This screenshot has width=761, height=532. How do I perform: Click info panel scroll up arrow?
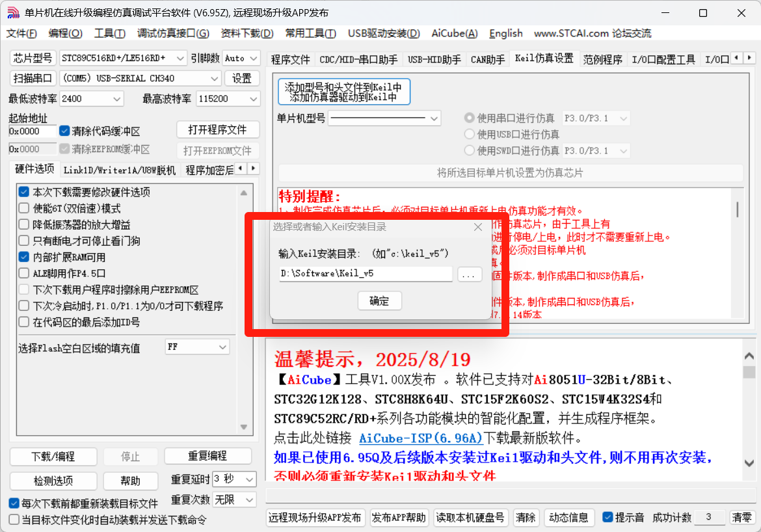(x=749, y=356)
